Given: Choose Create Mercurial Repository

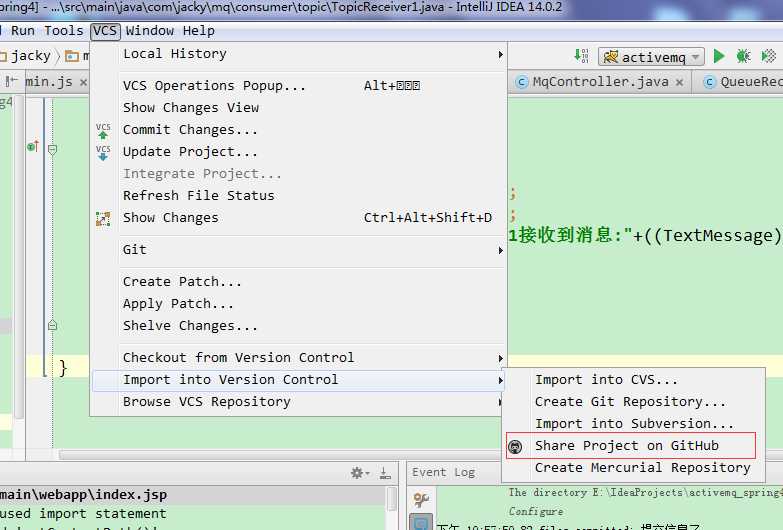Looking at the screenshot, I should point(633,468).
